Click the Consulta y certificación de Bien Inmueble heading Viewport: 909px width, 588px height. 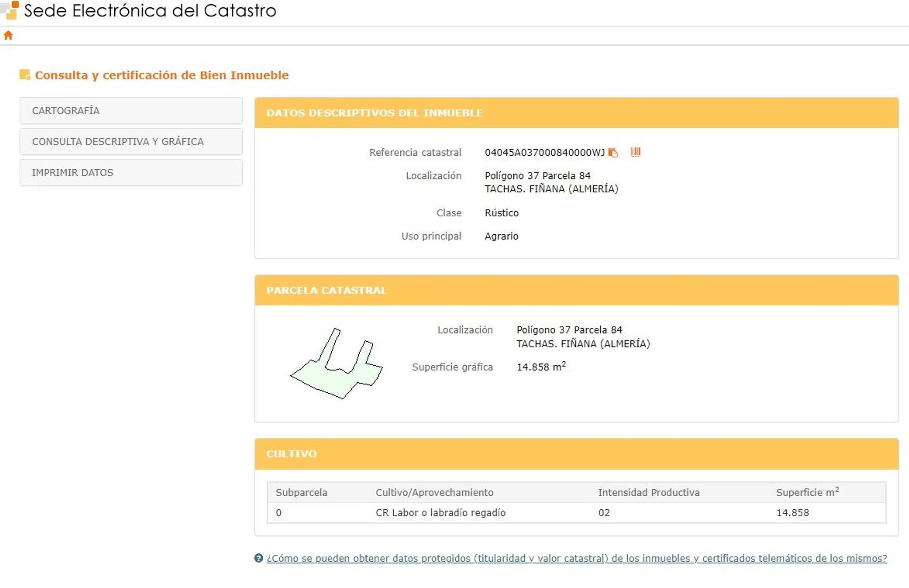[162, 75]
